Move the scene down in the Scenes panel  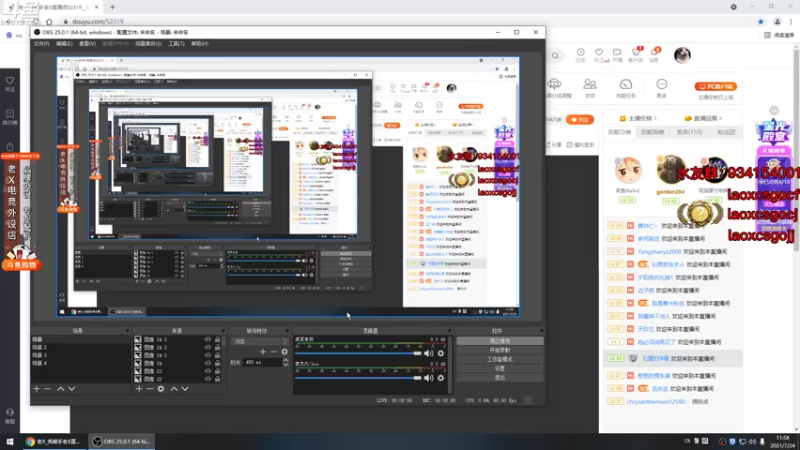click(71, 389)
